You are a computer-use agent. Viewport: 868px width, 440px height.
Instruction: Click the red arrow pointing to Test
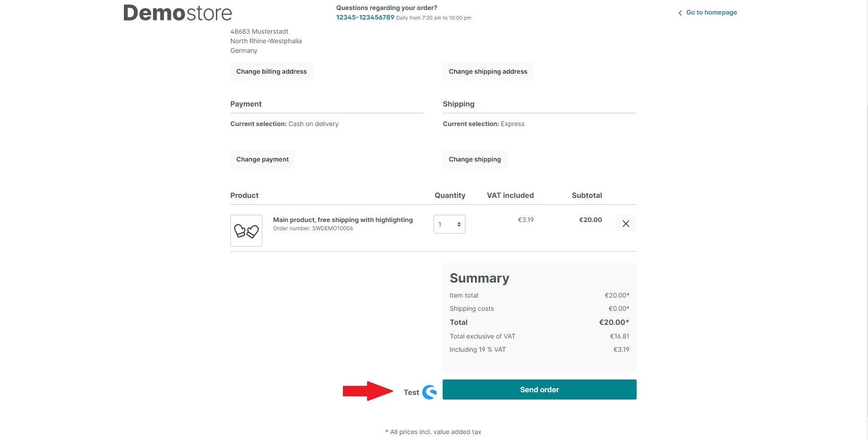[368, 391]
